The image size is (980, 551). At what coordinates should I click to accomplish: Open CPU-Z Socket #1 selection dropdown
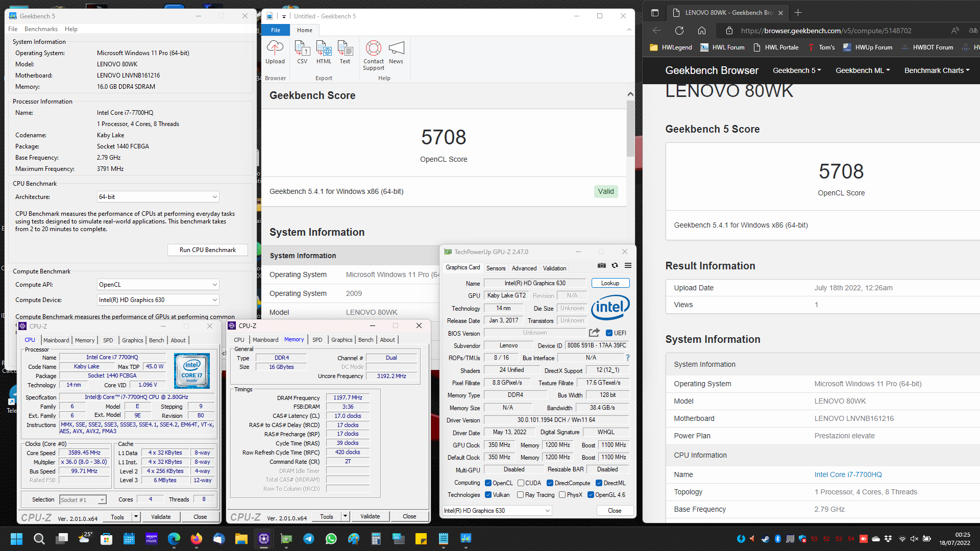coord(83,500)
